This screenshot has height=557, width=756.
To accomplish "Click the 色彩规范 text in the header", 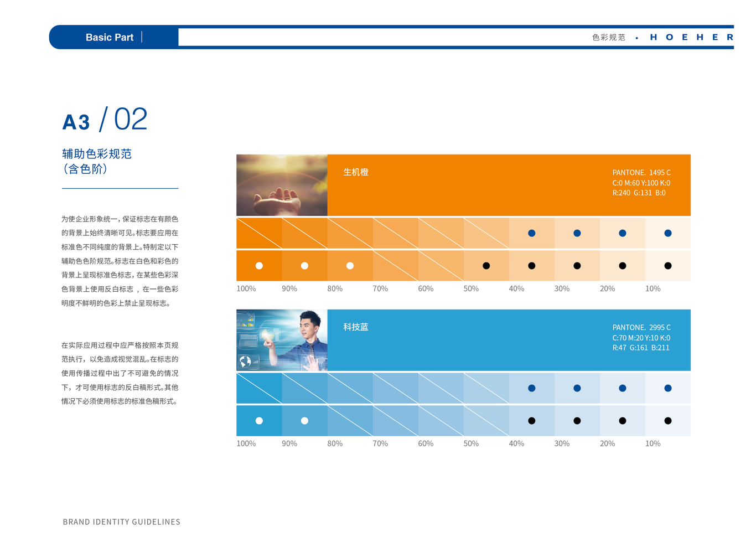I will 609,37.
